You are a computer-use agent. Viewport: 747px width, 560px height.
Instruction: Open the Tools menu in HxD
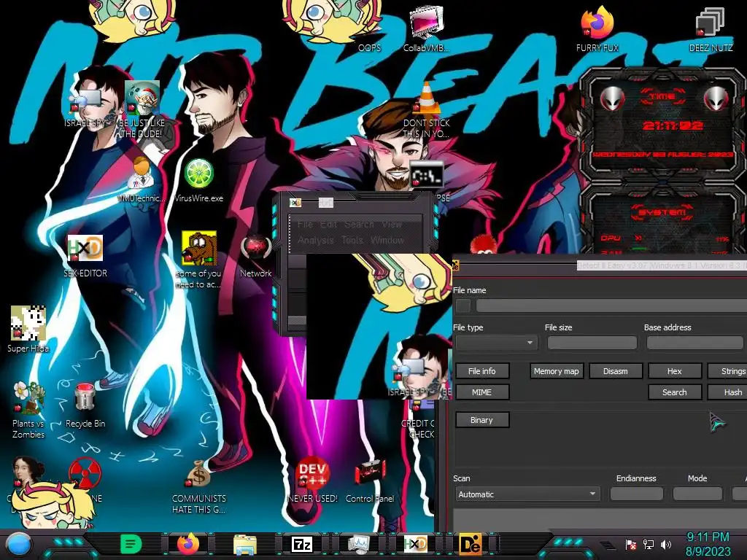(352, 240)
